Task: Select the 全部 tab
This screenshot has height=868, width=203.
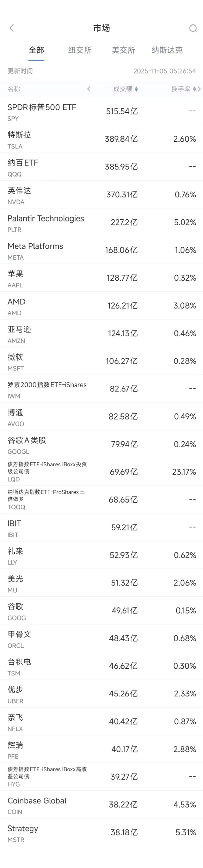Action: pos(37,50)
